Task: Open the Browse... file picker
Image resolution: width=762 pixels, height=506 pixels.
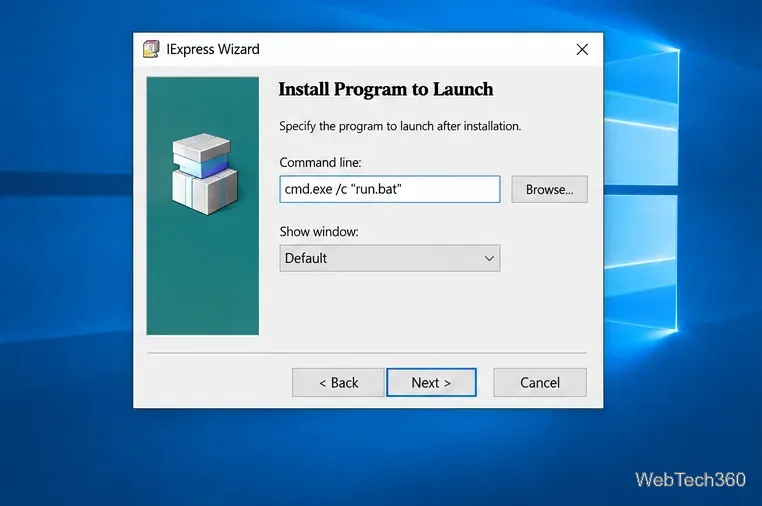Action: (x=549, y=189)
